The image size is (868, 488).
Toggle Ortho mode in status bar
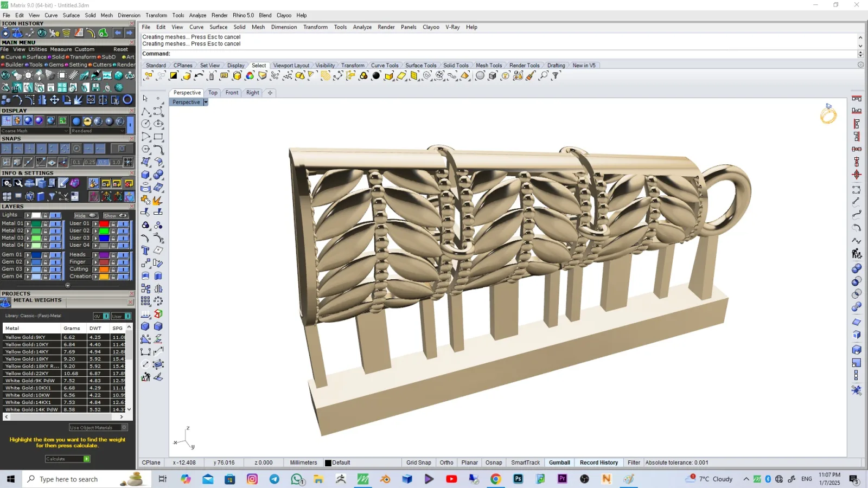click(x=446, y=463)
